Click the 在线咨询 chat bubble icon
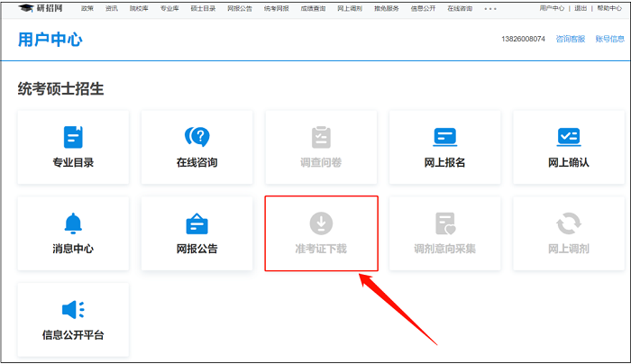The height and width of the screenshot is (364, 631). coord(197,137)
